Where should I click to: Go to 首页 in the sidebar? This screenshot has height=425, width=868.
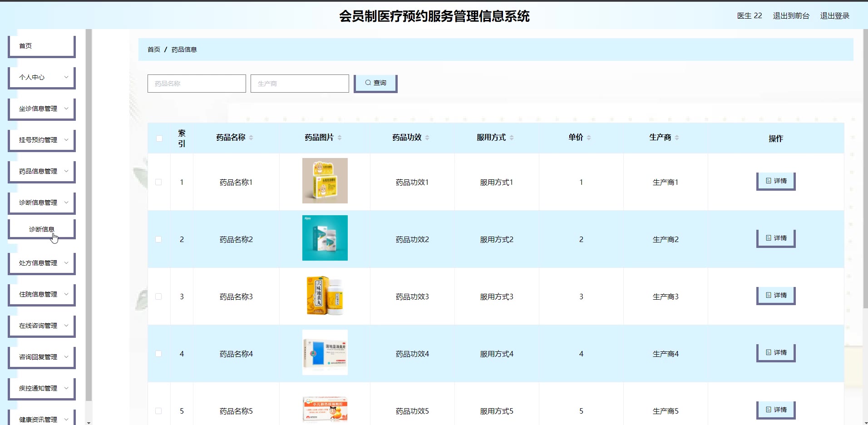42,46
